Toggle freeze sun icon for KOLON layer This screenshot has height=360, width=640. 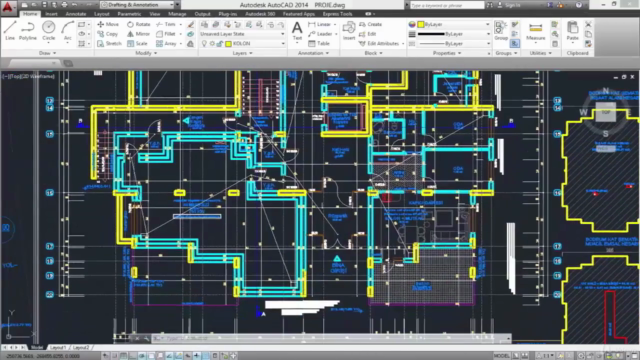[x=212, y=43]
